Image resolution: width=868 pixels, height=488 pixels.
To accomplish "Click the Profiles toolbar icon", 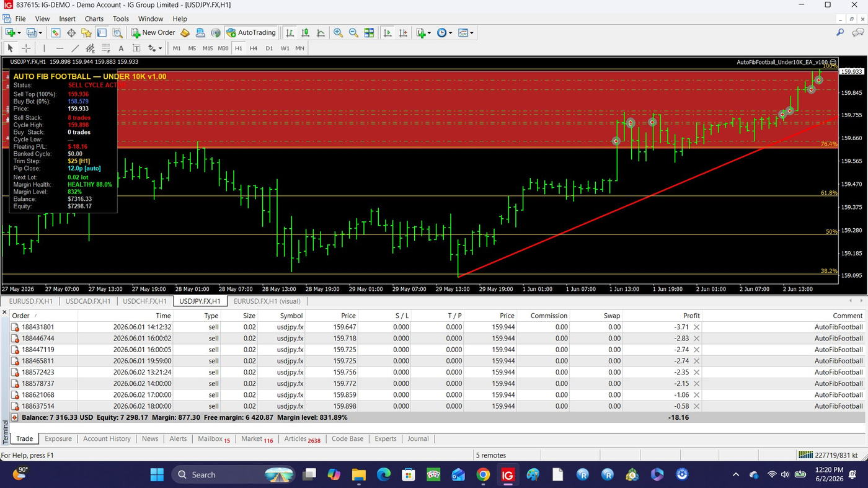I will 31,32.
